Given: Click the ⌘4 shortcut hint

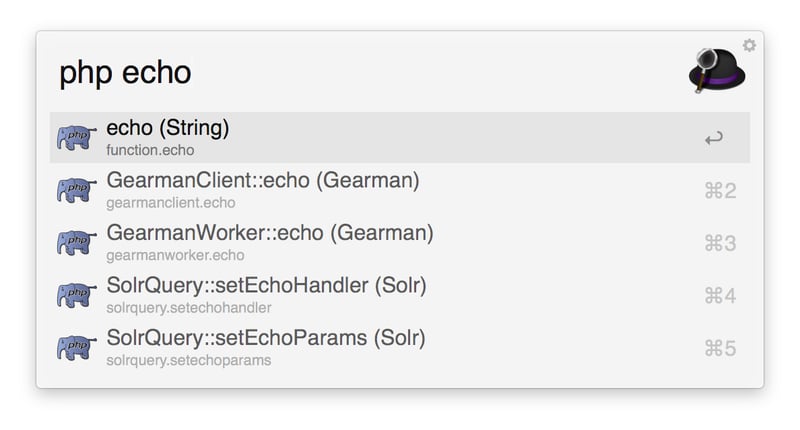Looking at the screenshot, I should 720,296.
